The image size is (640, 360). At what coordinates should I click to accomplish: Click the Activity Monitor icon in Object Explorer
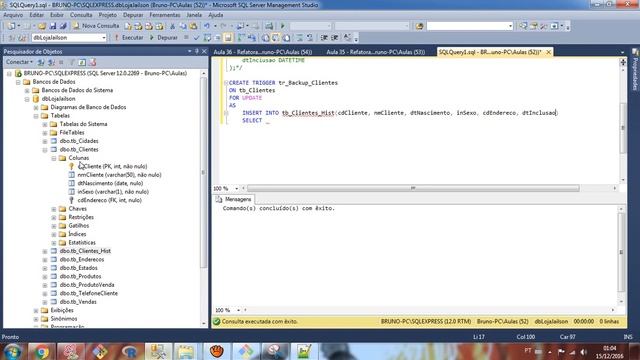tap(93, 62)
